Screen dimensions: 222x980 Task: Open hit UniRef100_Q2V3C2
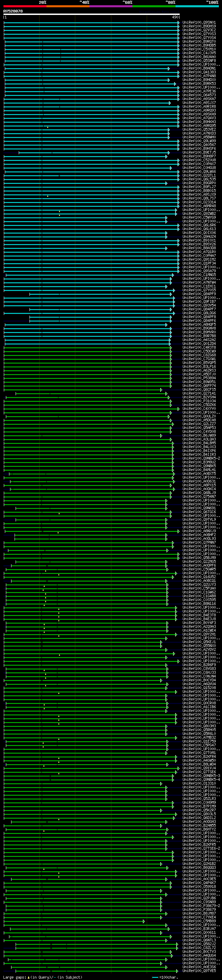click(x=199, y=30)
